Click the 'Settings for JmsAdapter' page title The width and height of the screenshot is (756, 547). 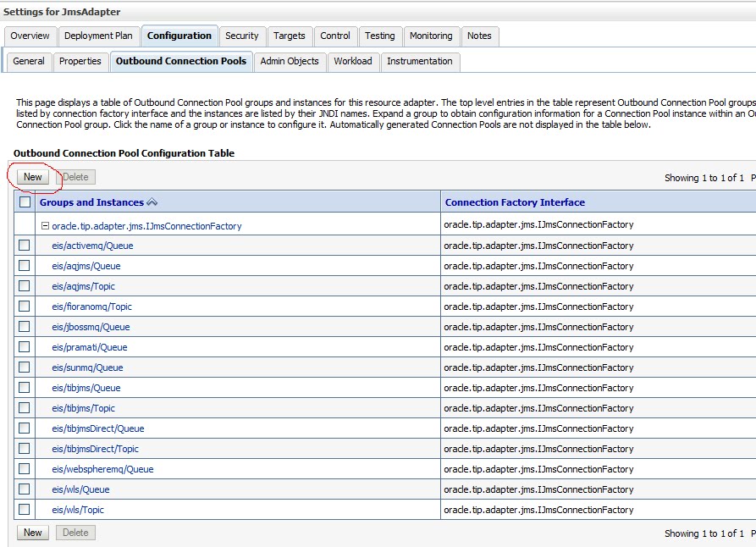pyautogui.click(x=62, y=12)
